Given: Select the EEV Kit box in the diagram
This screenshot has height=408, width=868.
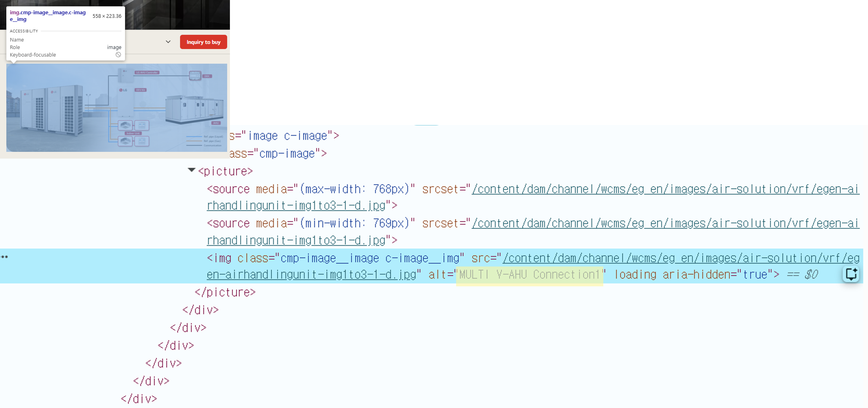Looking at the screenshot, I should tap(141, 90).
